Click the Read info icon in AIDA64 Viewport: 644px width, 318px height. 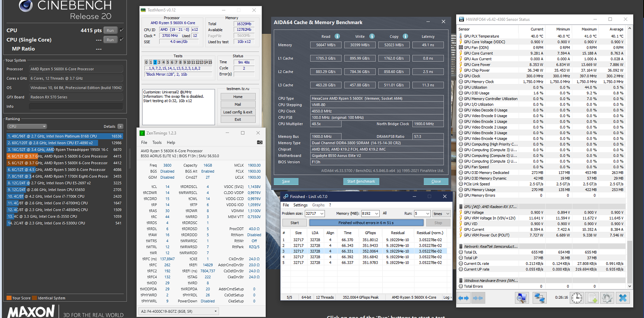coord(337,36)
